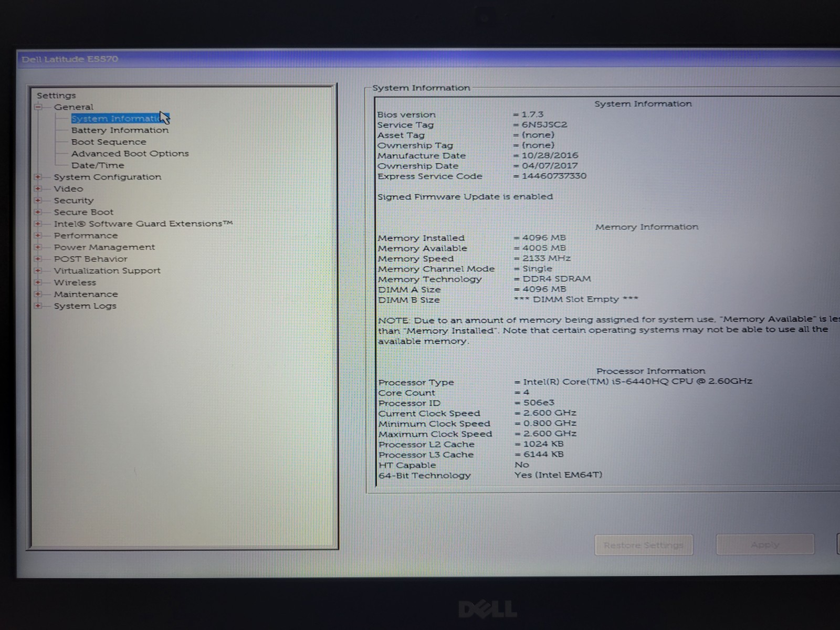This screenshot has height=630, width=840.
Task: Open Advanced Boot Options
Action: tap(130, 153)
